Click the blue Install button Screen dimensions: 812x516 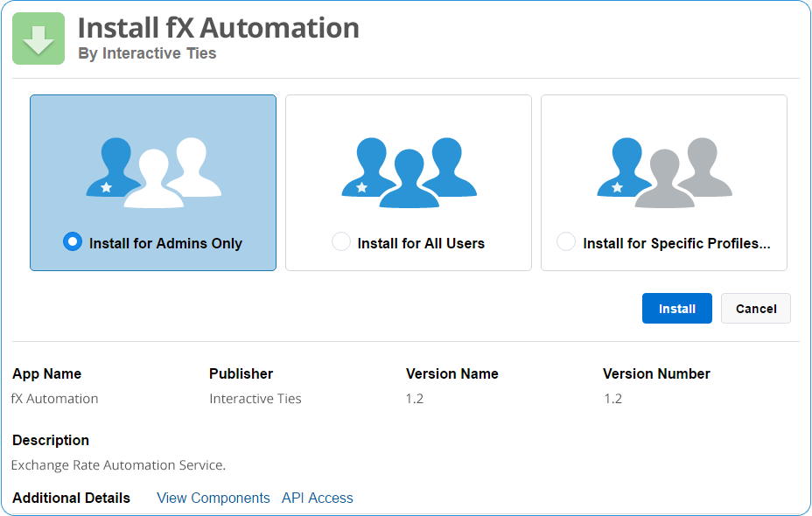click(x=677, y=309)
